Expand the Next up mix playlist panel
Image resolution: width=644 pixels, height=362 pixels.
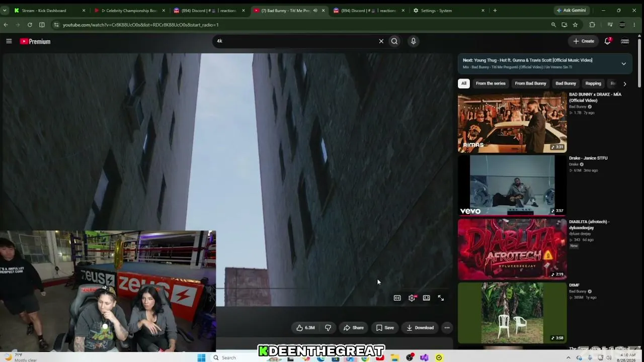(x=623, y=64)
